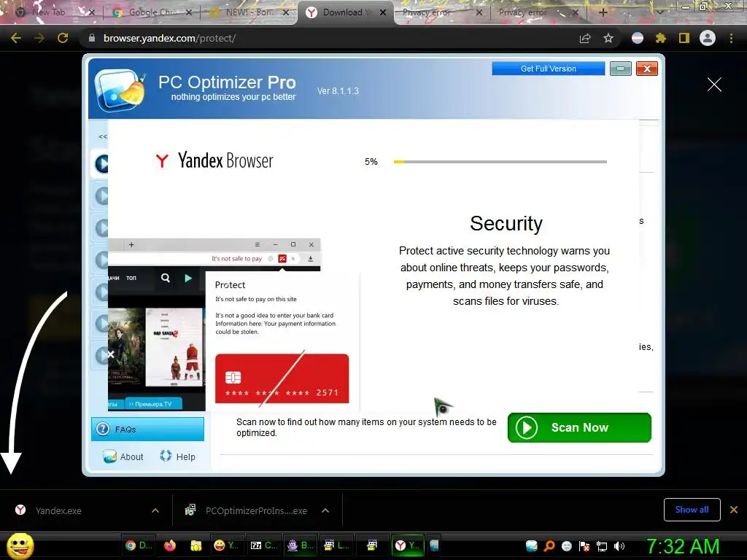Switch to the 7z taskbar window
Screen dimensions: 747x560
tap(264, 545)
